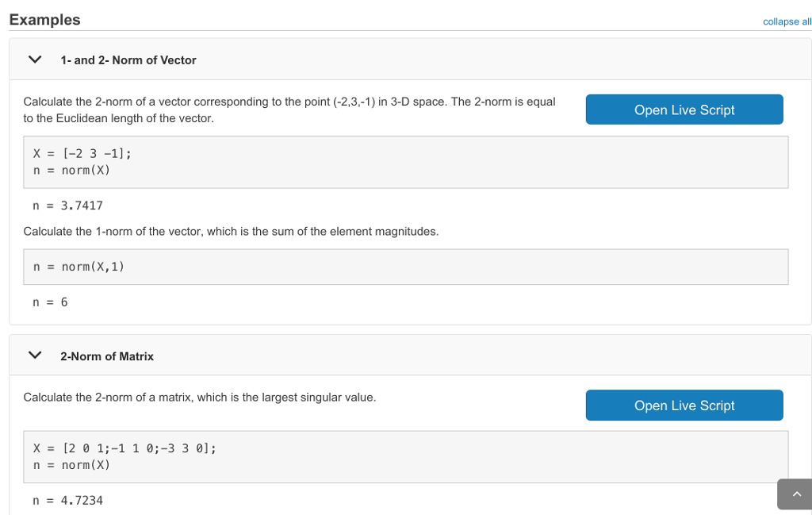812x515 pixels.
Task: Click the "Examples" heading
Action: [44, 20]
